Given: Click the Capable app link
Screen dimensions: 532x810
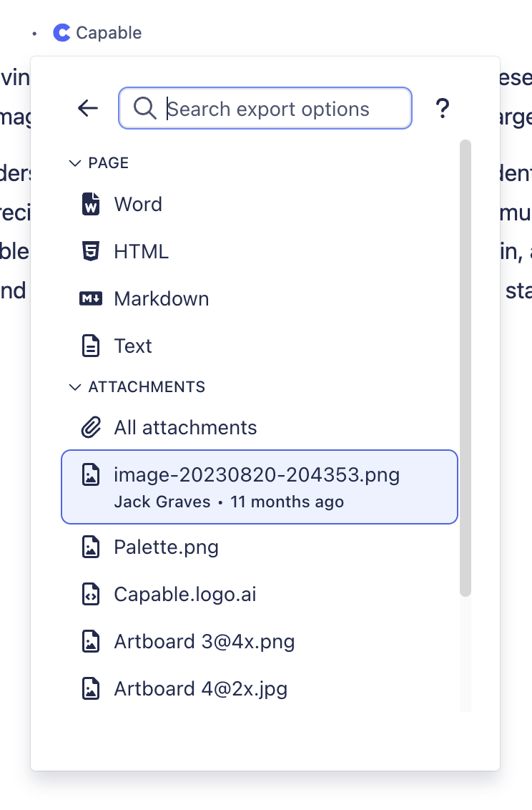Looking at the screenshot, I should click(x=97, y=33).
